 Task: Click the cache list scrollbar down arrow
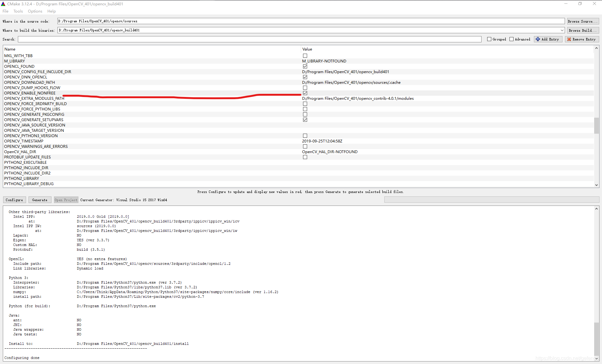click(x=596, y=185)
